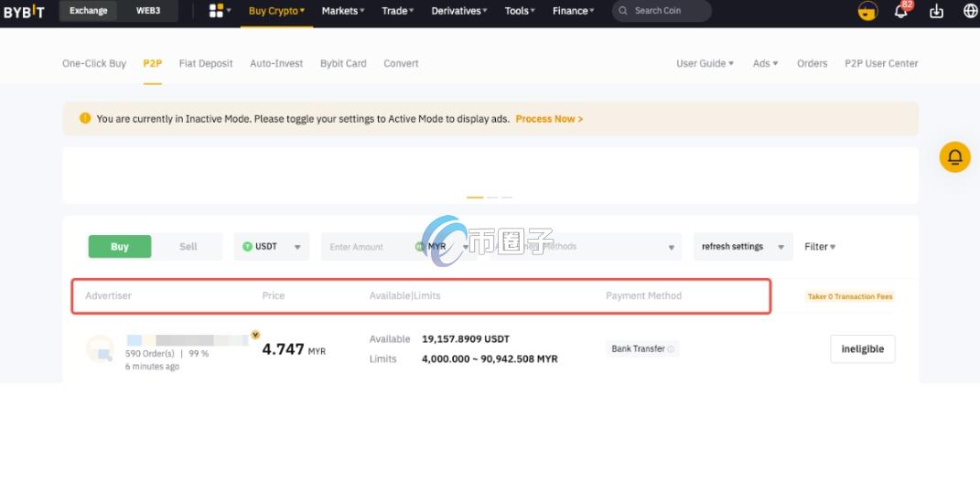This screenshot has width=980, height=482.
Task: Open the notifications bell with badge 82
Action: 901,11
